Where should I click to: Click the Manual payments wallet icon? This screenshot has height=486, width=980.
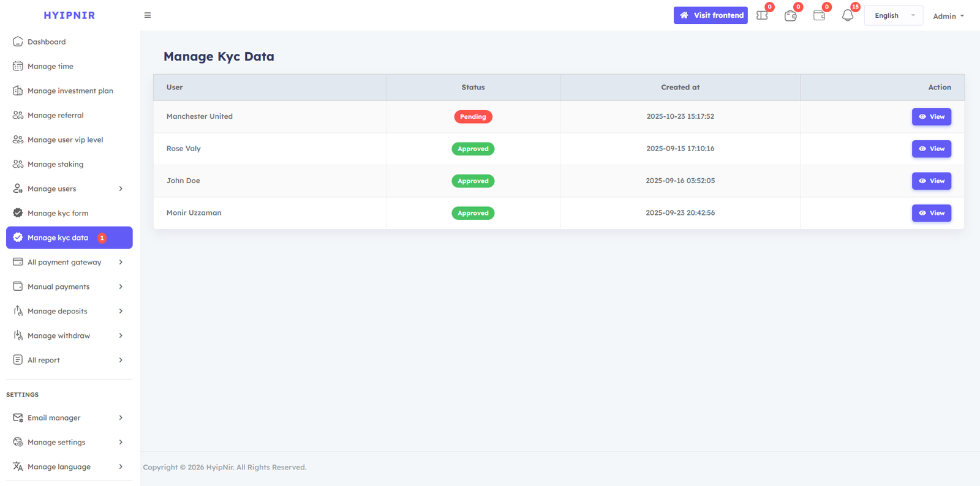(x=18, y=286)
